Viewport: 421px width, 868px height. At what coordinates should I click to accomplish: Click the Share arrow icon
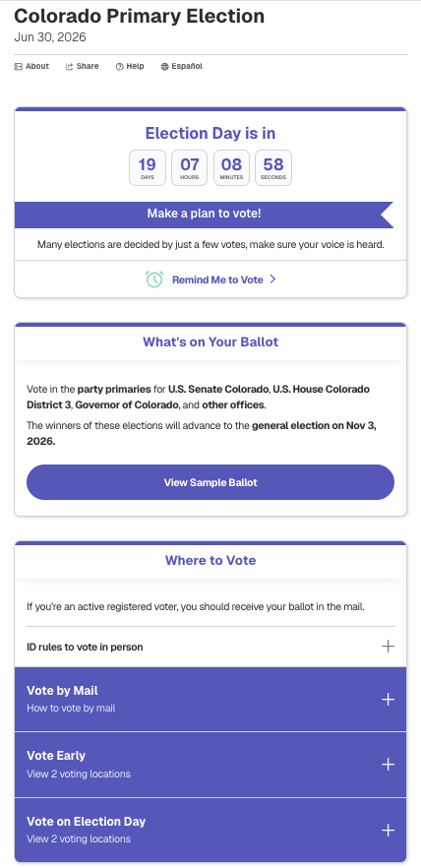pos(69,67)
